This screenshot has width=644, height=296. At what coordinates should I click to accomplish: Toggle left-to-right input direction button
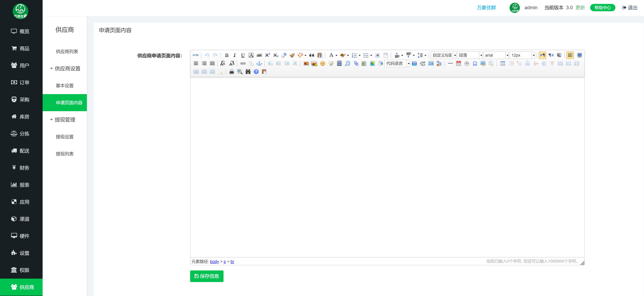pyautogui.click(x=542, y=55)
